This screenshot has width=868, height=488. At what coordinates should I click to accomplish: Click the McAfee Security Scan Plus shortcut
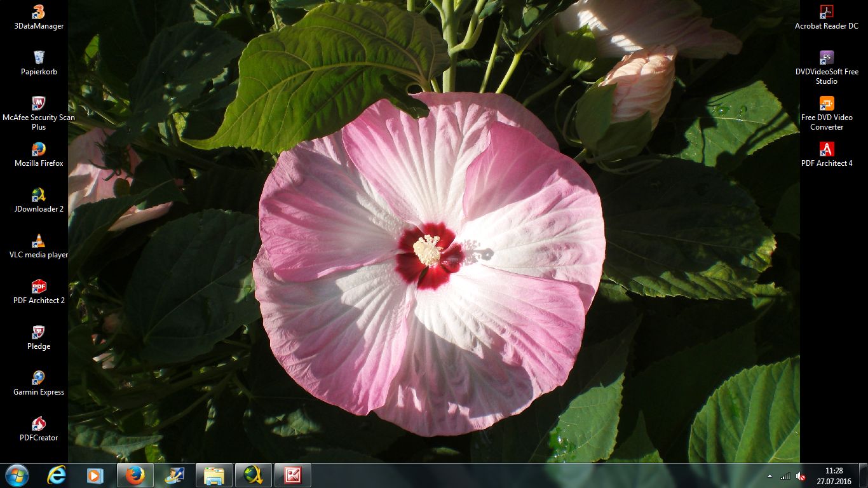(39, 104)
